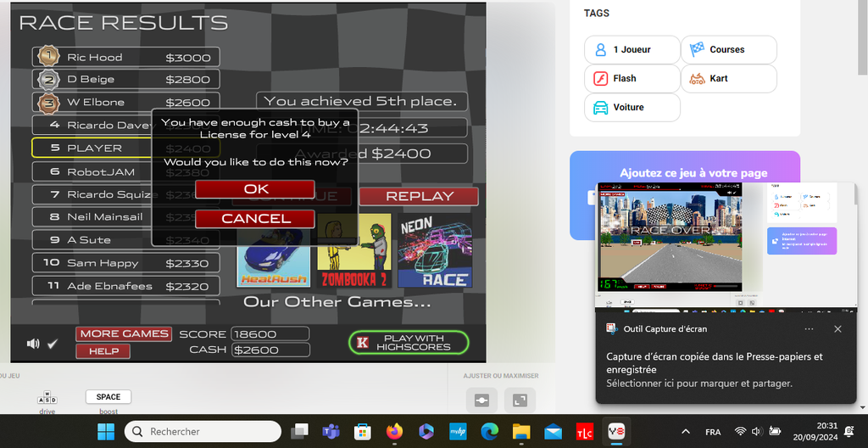The width and height of the screenshot is (868, 448).
Task: Close the Outil Capture d'écran notification
Action: pos(837,329)
